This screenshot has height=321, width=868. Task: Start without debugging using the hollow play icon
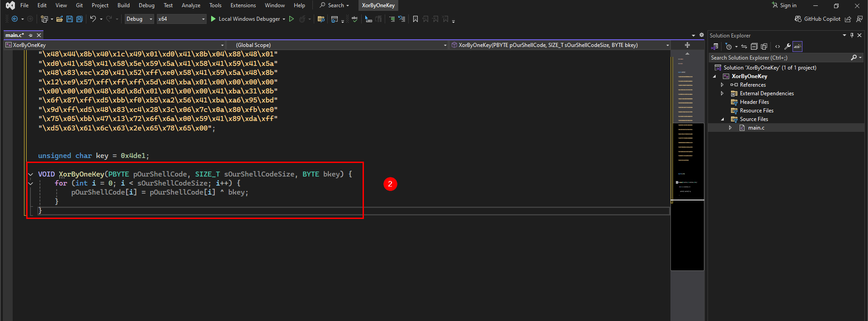tap(292, 19)
